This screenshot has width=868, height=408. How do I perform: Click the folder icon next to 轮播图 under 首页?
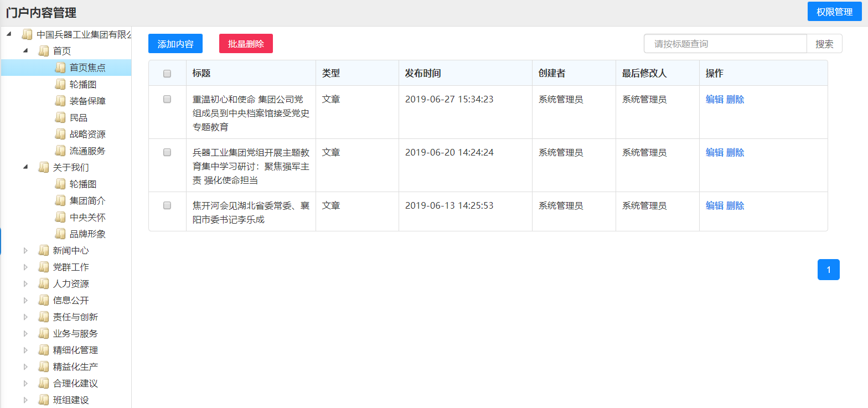pyautogui.click(x=60, y=85)
